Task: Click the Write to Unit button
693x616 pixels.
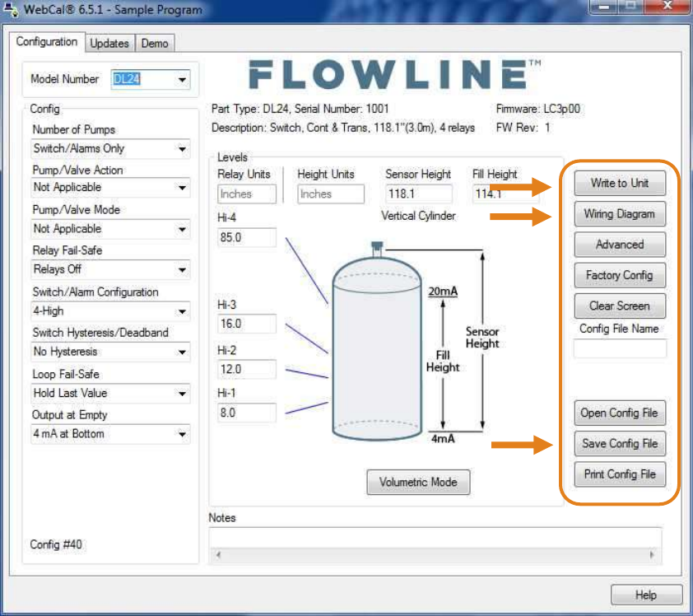Action: tap(620, 183)
